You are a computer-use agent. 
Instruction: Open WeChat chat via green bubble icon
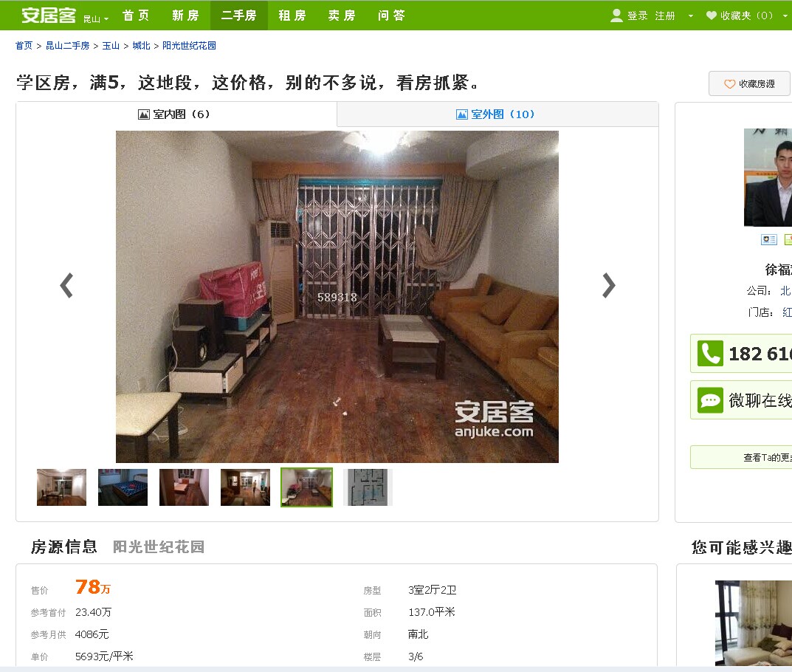click(x=710, y=400)
